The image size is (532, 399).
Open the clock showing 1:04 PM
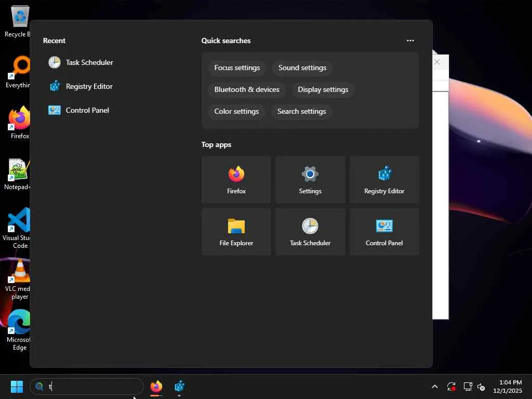508,387
